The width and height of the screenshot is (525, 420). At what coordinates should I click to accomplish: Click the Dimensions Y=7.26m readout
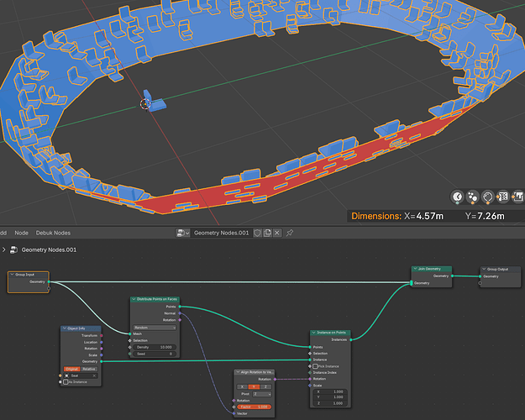485,216
